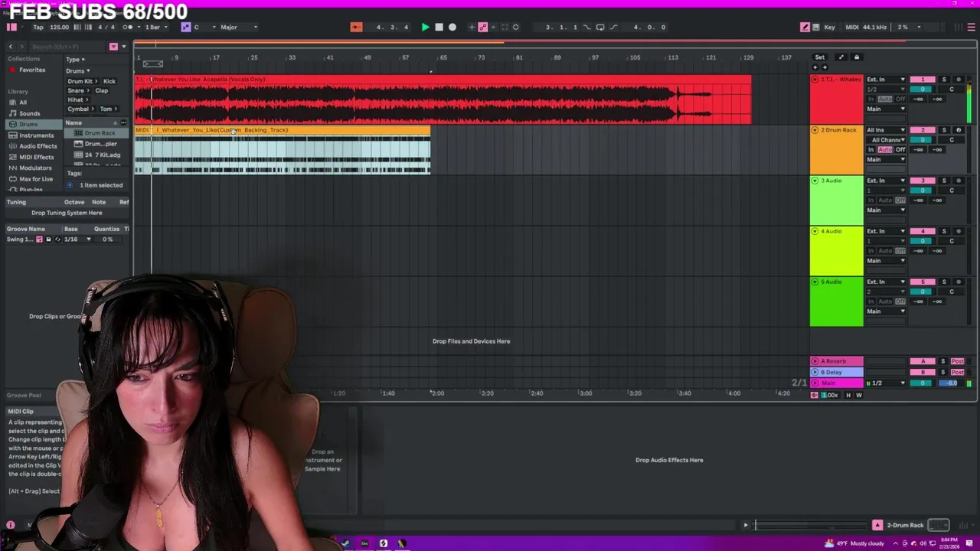
Task: Toggle the track 2 activator button
Action: coord(923,130)
